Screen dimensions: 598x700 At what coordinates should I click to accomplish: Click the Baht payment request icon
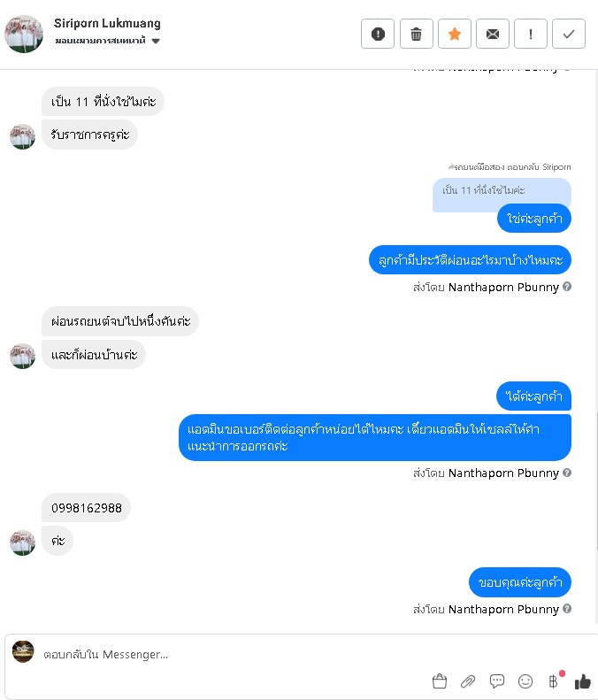pyautogui.click(x=554, y=681)
